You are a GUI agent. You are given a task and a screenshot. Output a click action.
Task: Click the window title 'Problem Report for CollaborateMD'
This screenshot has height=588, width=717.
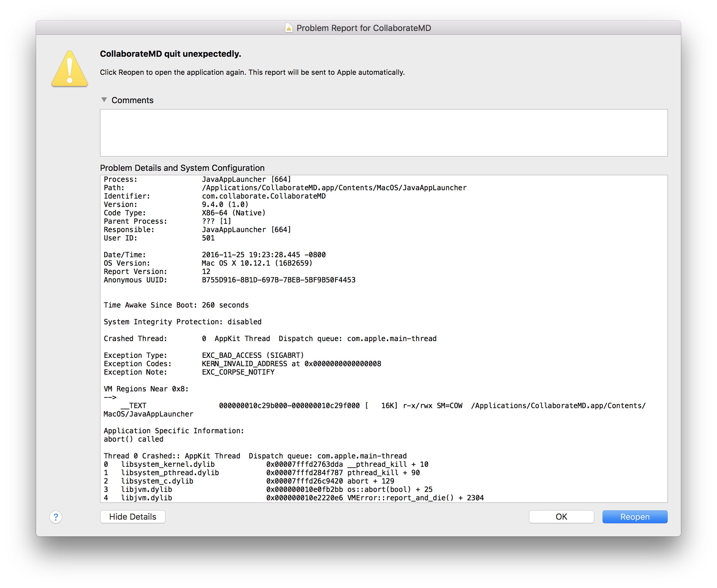363,28
